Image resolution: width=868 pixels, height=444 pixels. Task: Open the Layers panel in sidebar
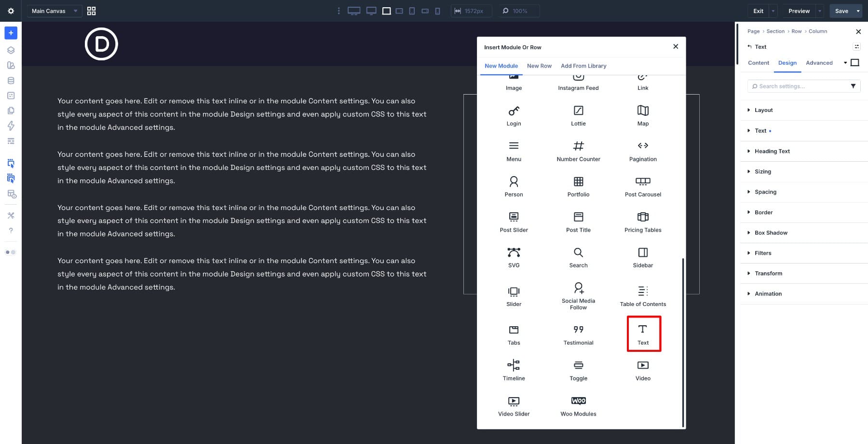(11, 50)
